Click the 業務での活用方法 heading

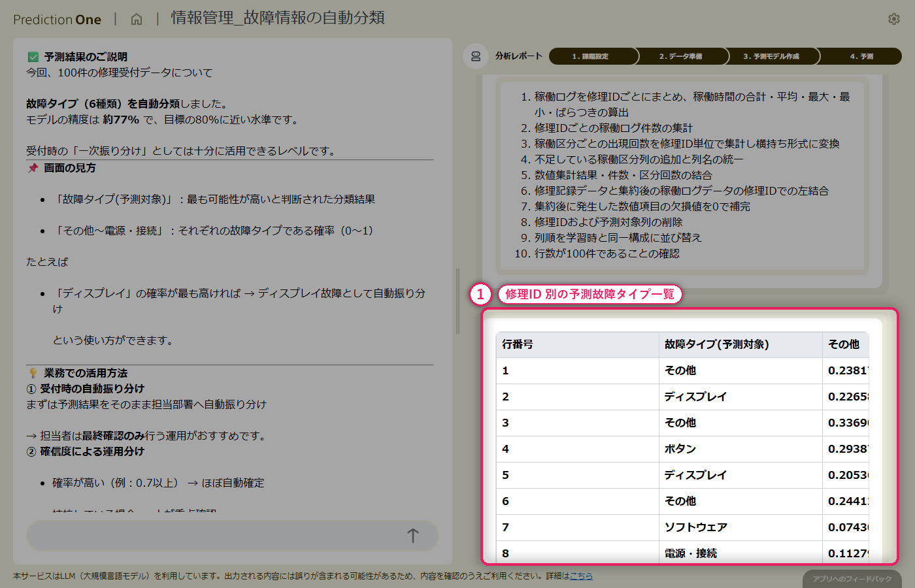[86, 373]
